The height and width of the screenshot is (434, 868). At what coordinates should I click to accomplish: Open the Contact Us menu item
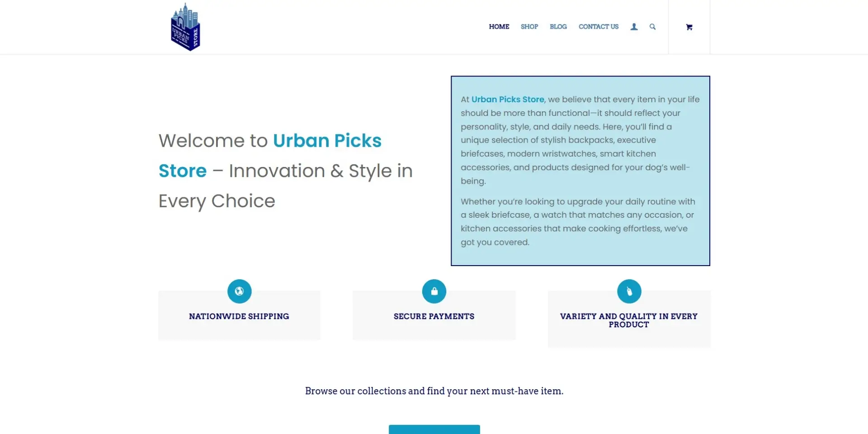point(599,27)
